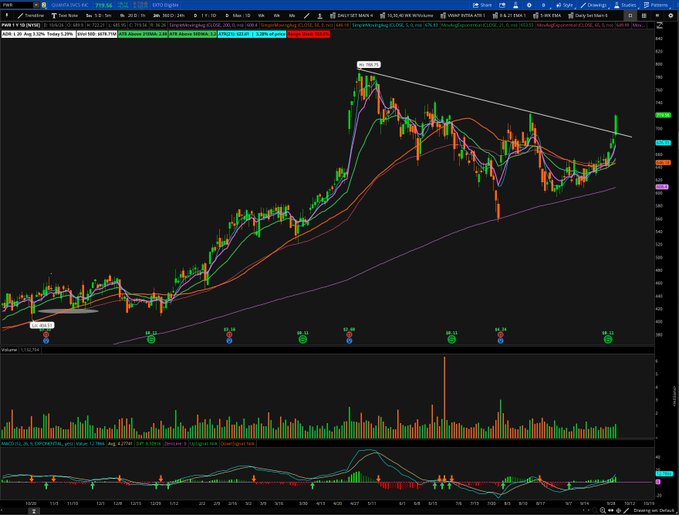
Task: Click the cyan ATR(21) label
Action: click(252, 34)
